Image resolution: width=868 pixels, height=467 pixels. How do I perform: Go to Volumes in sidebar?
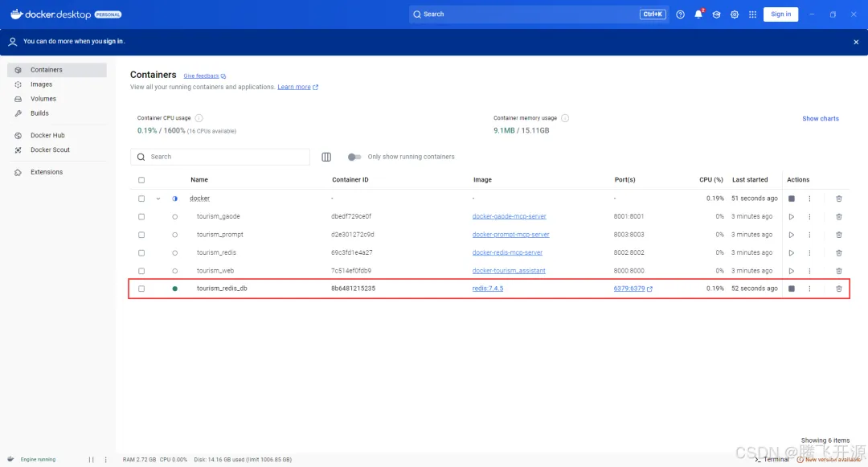[57, 99]
